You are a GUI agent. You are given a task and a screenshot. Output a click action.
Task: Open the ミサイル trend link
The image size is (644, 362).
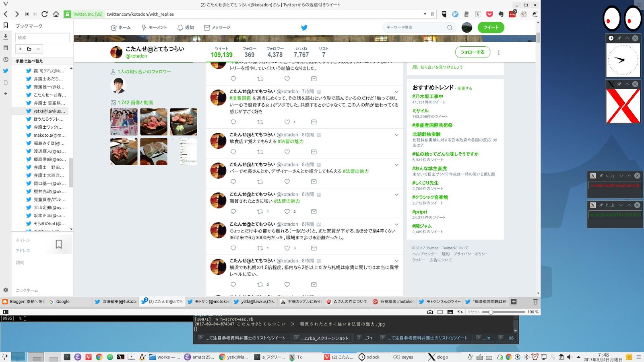pos(420,111)
